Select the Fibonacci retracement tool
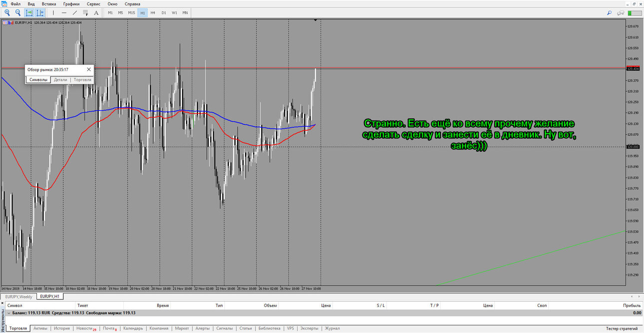Screen dimensions: 644x333 (85, 12)
